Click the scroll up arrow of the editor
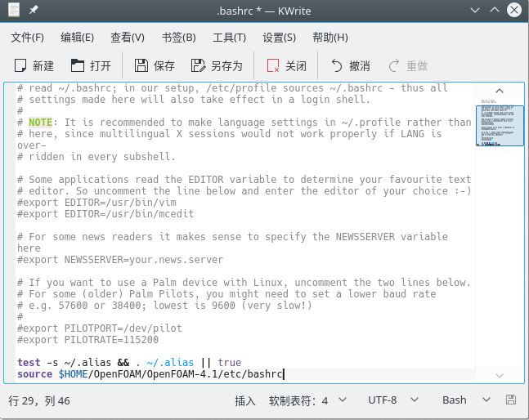The height and width of the screenshot is (420, 529). tap(500, 91)
